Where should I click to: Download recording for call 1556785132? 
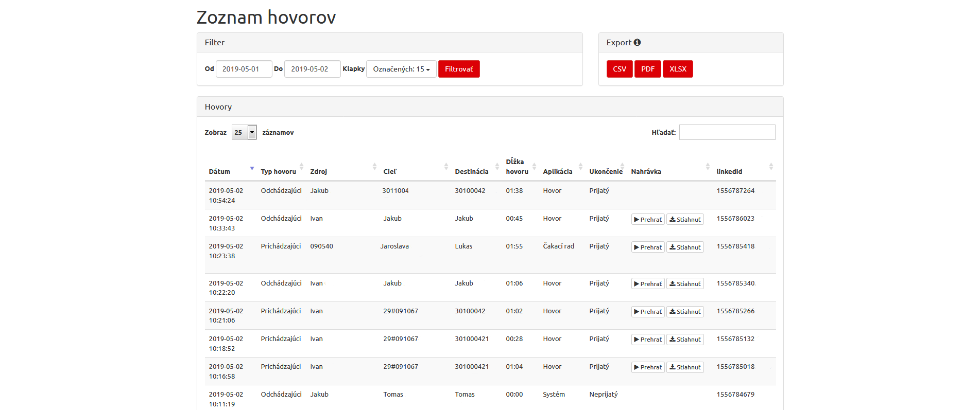pyautogui.click(x=685, y=340)
